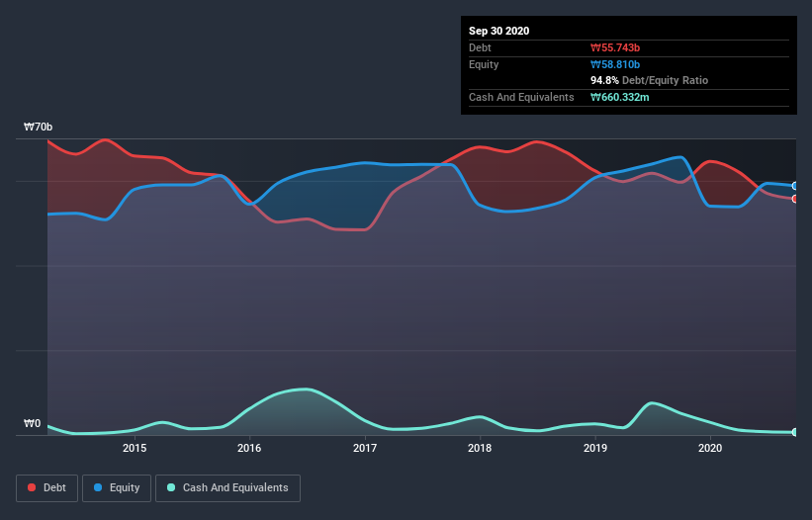Click the 2019 x-axis label
This screenshot has width=812, height=520.
click(595, 448)
